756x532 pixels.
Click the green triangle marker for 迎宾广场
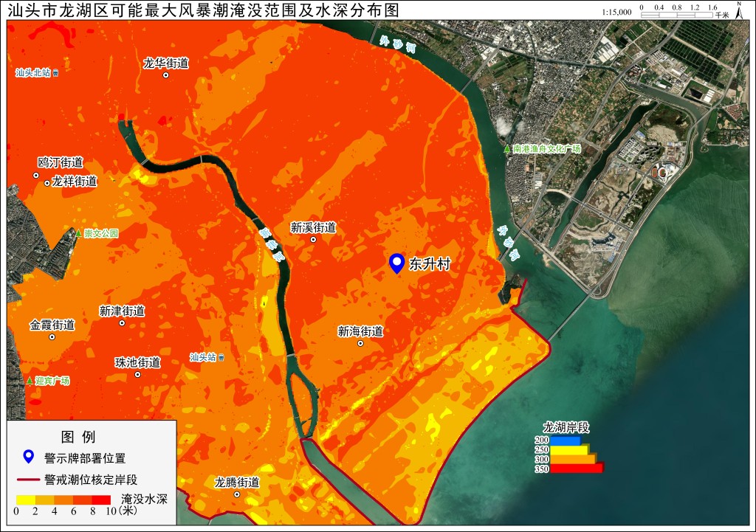[30, 381]
